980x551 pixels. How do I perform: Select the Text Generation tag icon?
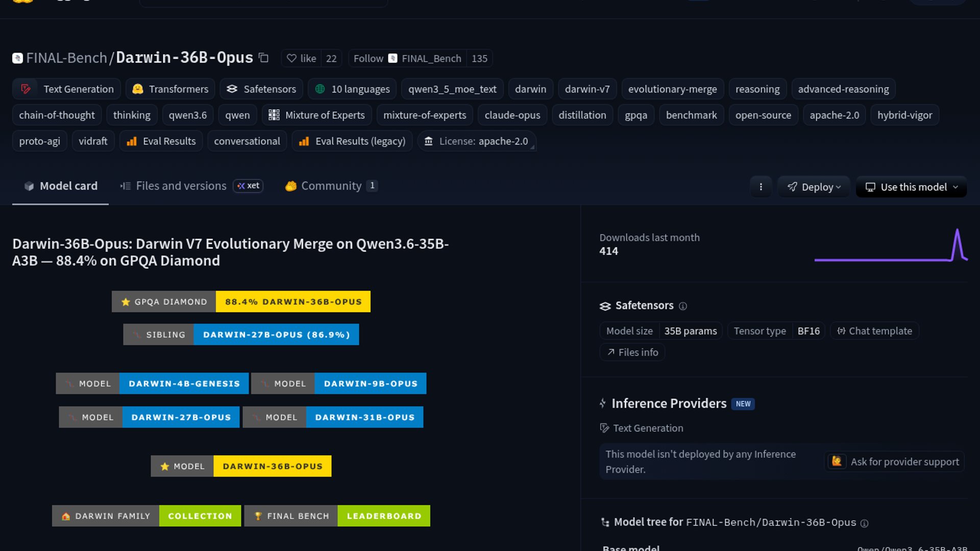click(x=26, y=89)
